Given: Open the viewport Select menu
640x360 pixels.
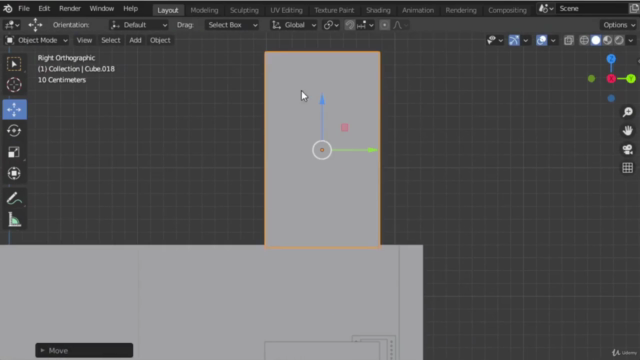Looking at the screenshot, I should tap(111, 40).
